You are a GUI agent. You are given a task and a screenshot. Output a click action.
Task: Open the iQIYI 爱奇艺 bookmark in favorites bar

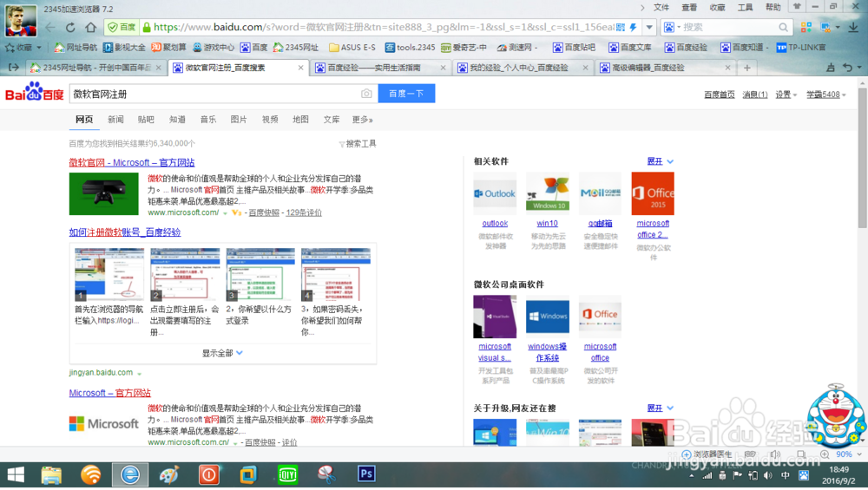pos(464,48)
